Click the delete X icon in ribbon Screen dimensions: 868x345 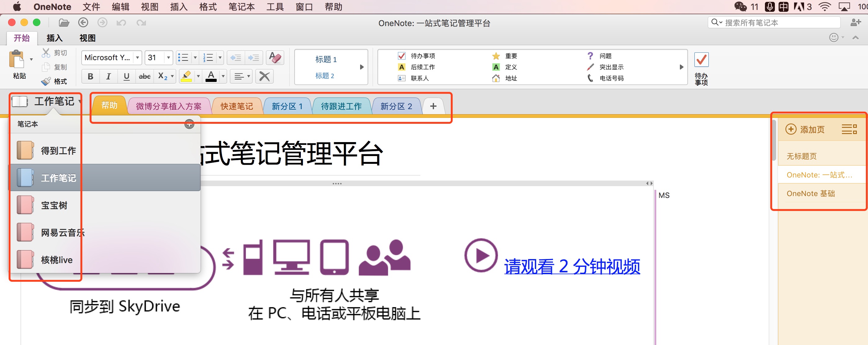(x=264, y=76)
